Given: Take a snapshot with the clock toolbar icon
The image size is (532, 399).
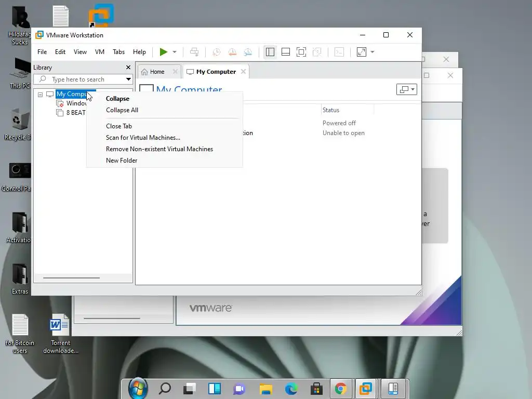Looking at the screenshot, I should [x=216, y=52].
